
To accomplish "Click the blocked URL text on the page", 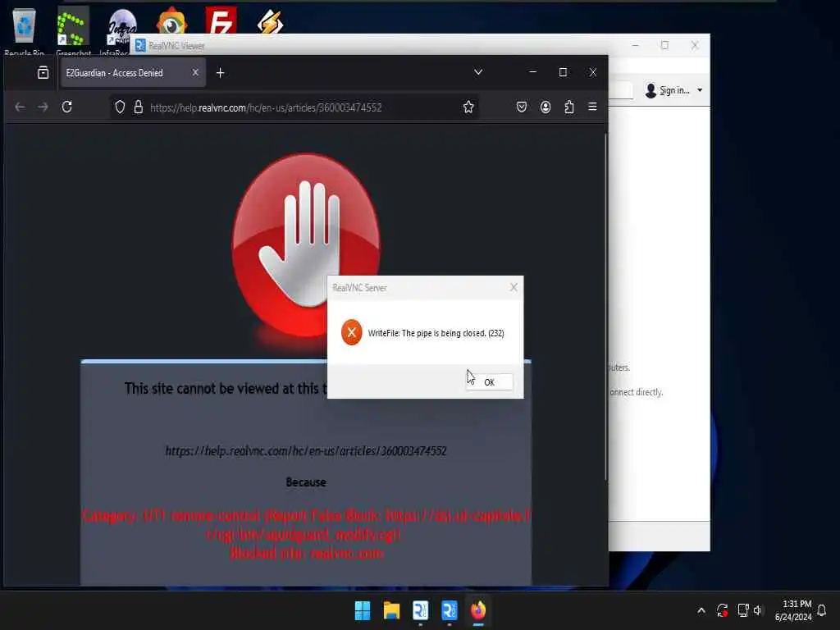I will pos(305,451).
